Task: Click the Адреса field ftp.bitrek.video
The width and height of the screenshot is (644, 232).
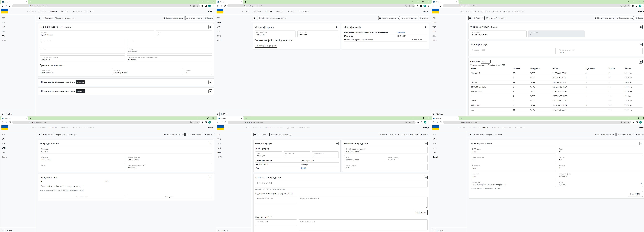Action: click(97, 34)
